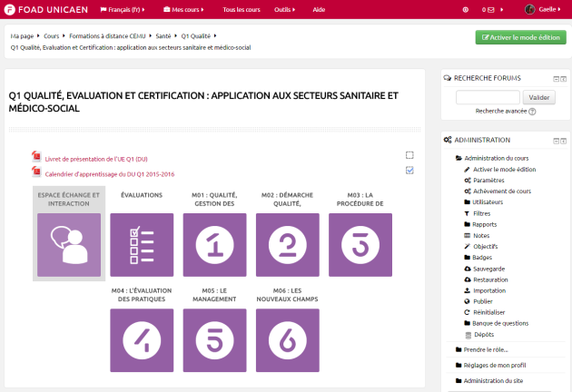The height and width of the screenshot is (392, 572).
Task: Open the Évaluations checklist tile
Action: [142, 244]
